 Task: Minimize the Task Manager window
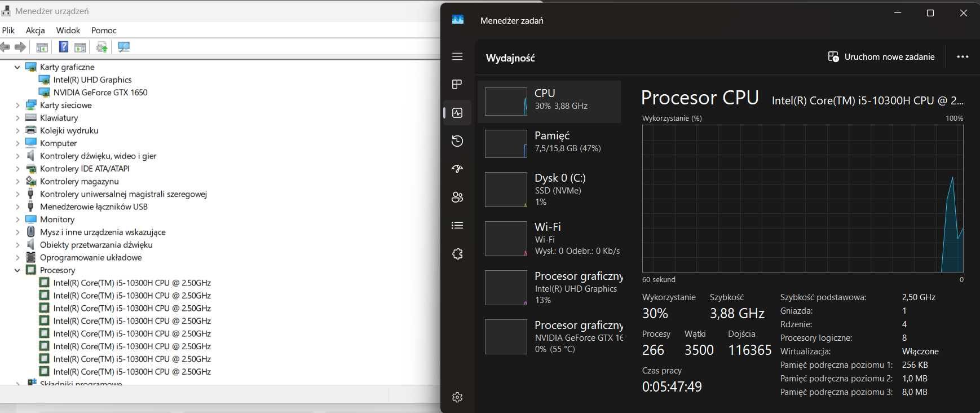pyautogui.click(x=898, y=13)
